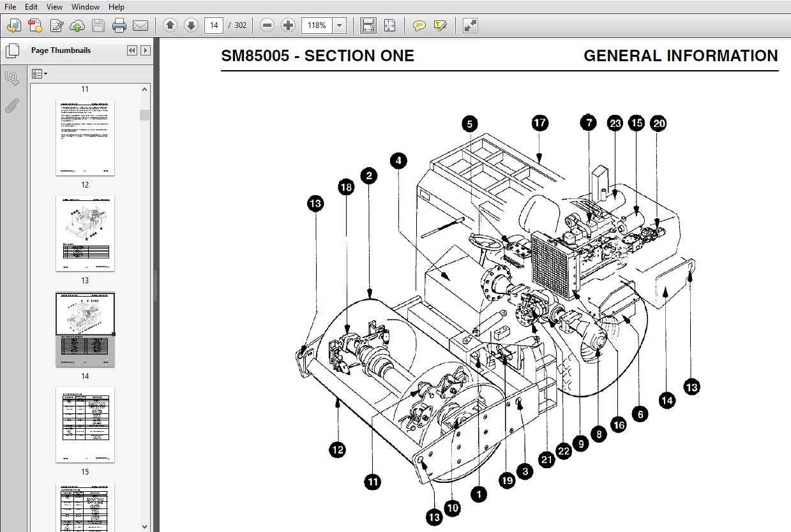Image resolution: width=791 pixels, height=532 pixels.
Task: Open the Edit PDF sign tool
Action: [x=57, y=26]
